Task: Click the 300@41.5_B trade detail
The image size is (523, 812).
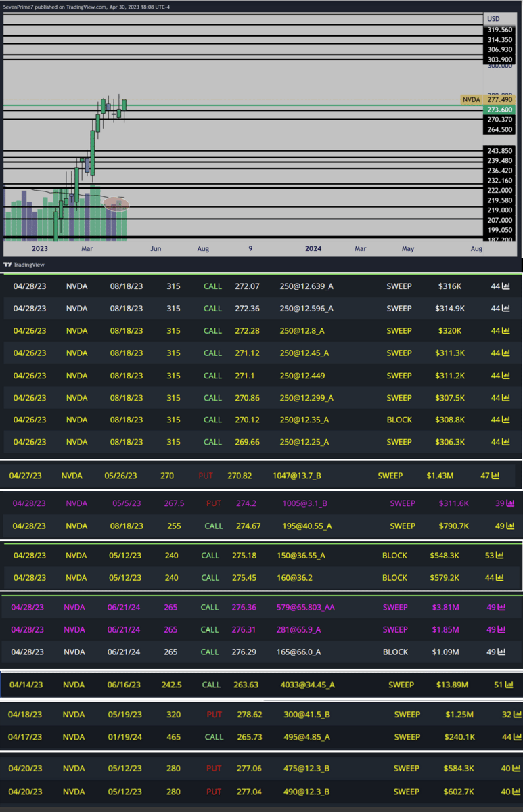Action: tap(306, 714)
